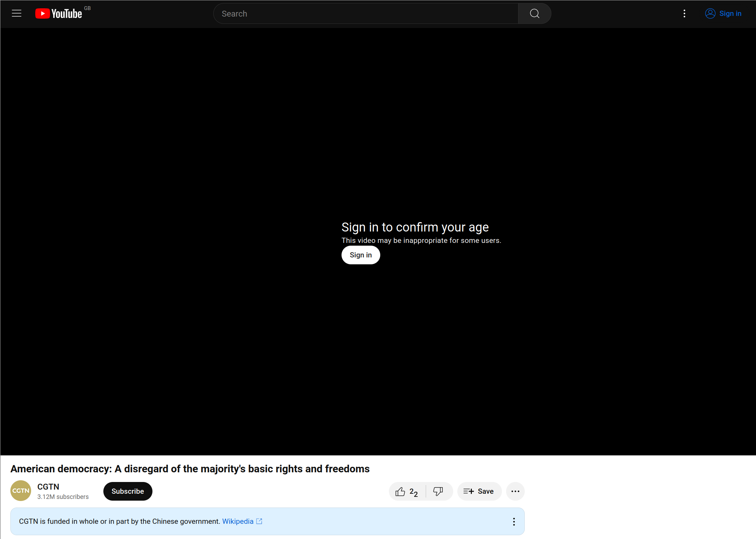Click the external link icon beside Wikipedia
This screenshot has width=756, height=539.
[259, 521]
